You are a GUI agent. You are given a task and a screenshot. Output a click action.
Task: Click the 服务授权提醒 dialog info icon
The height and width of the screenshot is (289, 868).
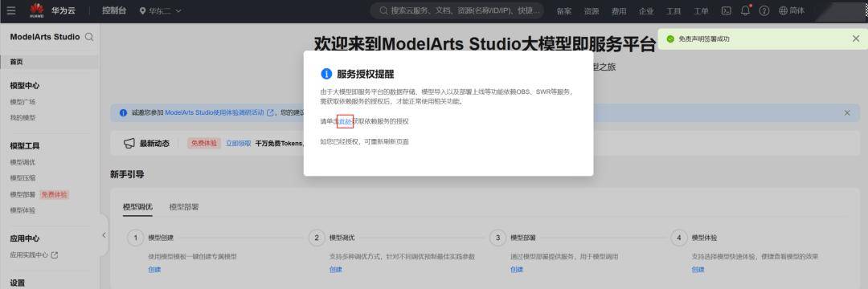click(x=326, y=74)
